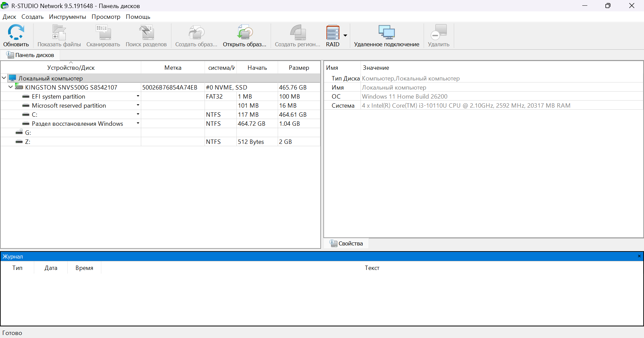Click Удаленное подключение remote connection icon

pyautogui.click(x=386, y=33)
